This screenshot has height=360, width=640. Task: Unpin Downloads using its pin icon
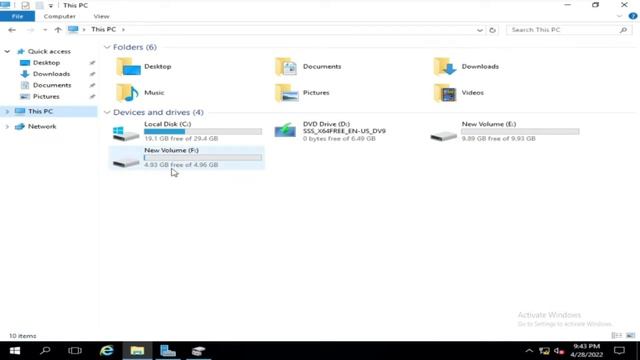92,74
